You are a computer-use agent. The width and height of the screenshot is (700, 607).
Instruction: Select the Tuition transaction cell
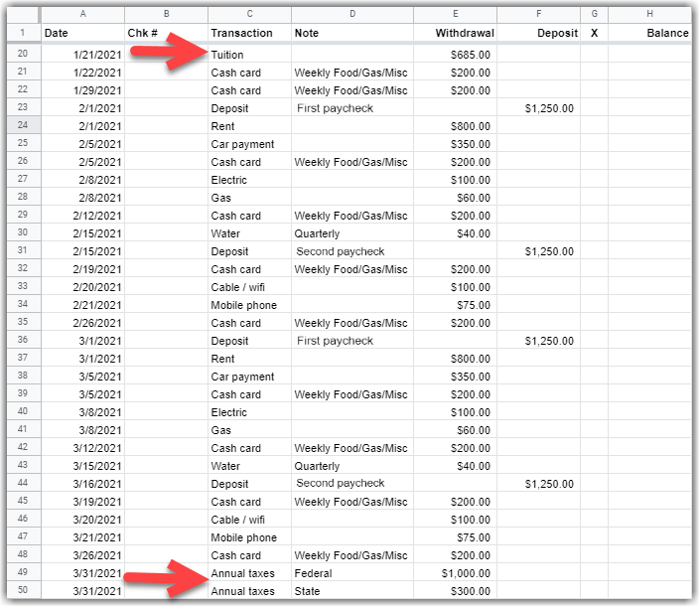[249, 55]
